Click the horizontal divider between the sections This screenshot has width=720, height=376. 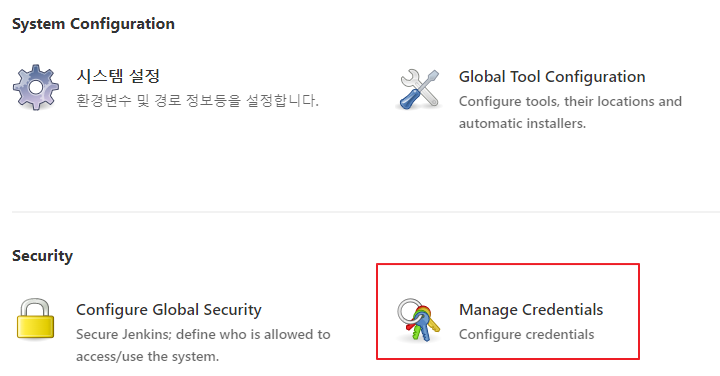tap(366, 212)
